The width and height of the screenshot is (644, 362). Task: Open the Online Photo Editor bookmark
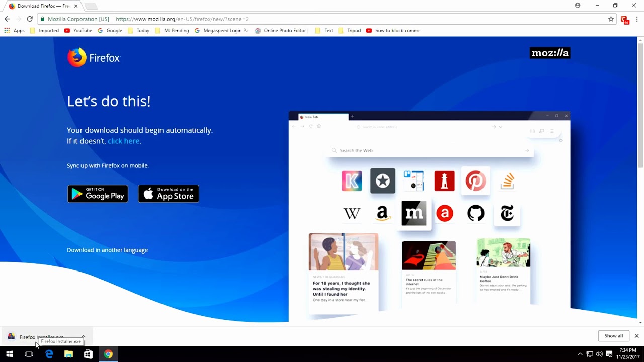tap(281, 31)
